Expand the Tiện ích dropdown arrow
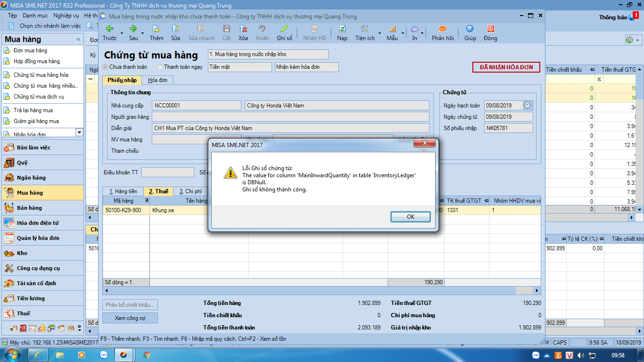Viewport: 644px width, 362px height. tap(380, 33)
